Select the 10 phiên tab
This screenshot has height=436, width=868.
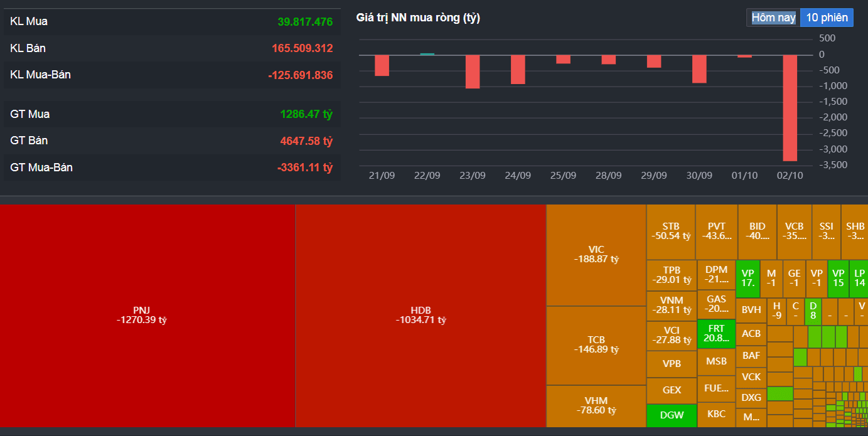point(827,18)
